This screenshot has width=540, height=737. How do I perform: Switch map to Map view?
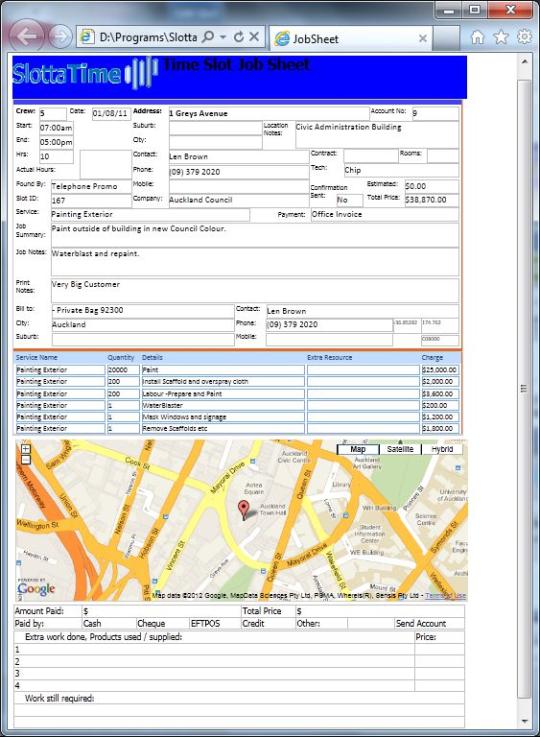pyautogui.click(x=358, y=449)
